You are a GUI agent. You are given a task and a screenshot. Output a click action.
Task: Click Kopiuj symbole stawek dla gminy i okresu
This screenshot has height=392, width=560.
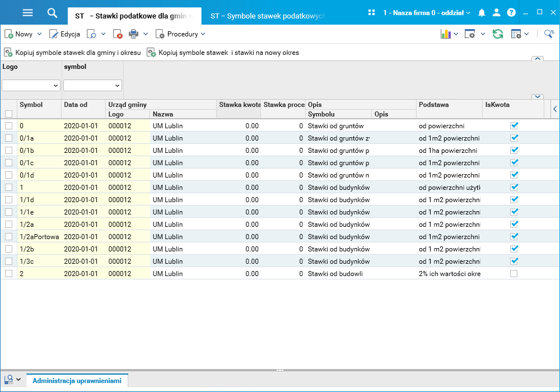pos(72,53)
